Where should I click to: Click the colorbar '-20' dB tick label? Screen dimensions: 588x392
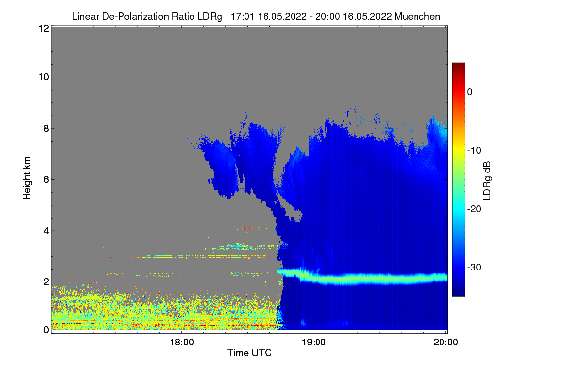475,209
